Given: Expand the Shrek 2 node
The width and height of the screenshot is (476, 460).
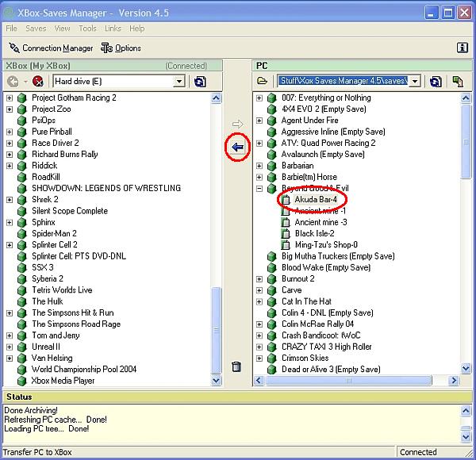Looking at the screenshot, I should (x=10, y=200).
